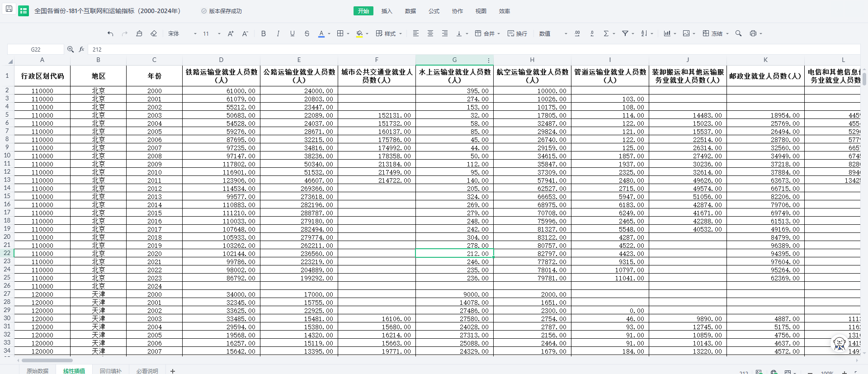Toggle text wrap (换行)
Viewport: 868px width, 374px height.
pos(517,33)
